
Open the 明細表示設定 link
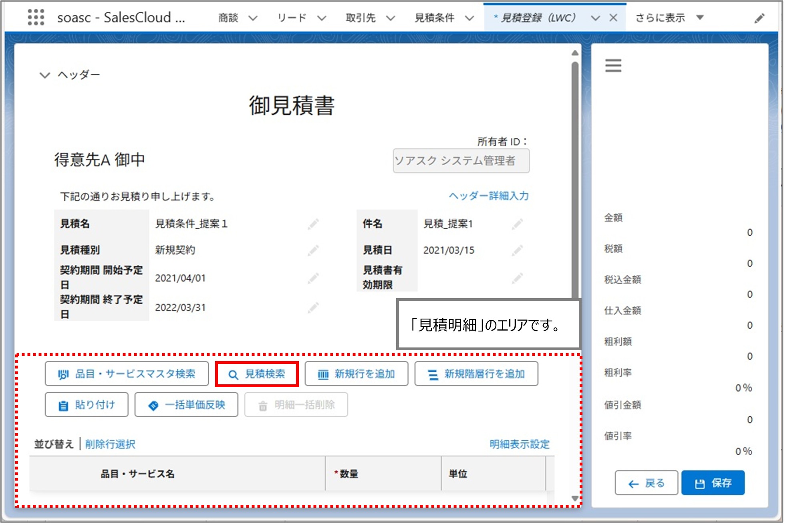[519, 444]
